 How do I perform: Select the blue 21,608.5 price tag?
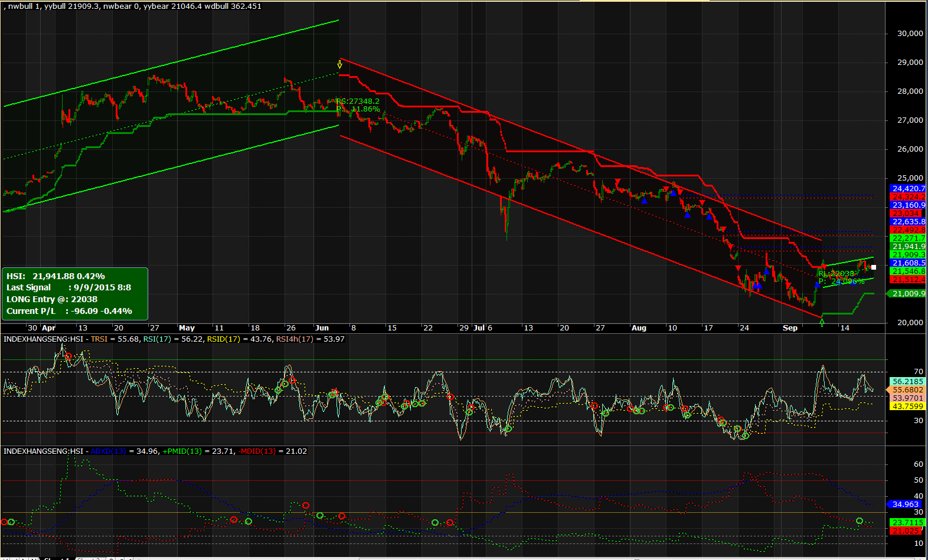908,263
